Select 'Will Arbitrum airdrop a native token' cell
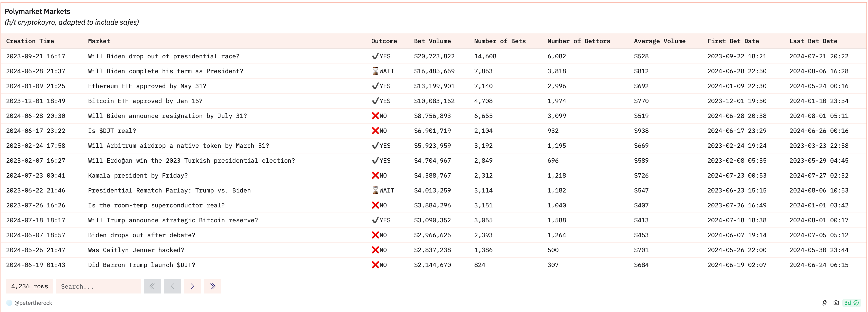Viewport: 868px width, 312px height. (x=179, y=146)
